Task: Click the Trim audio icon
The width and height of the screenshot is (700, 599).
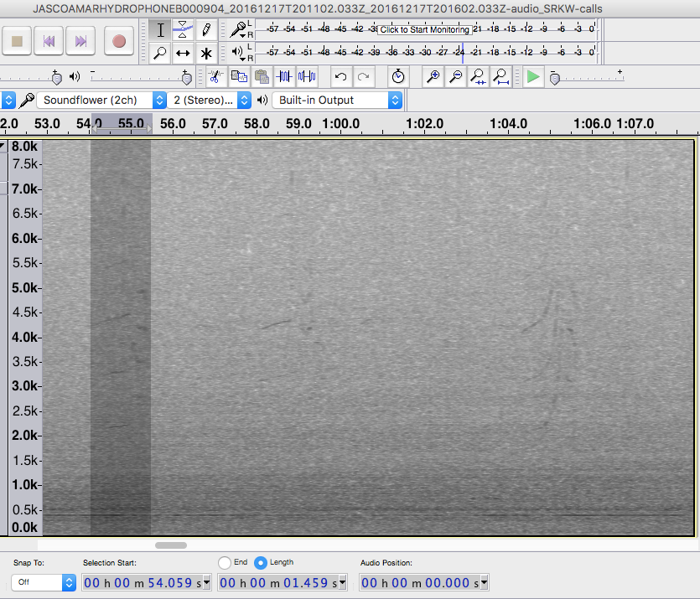Action: [x=284, y=77]
